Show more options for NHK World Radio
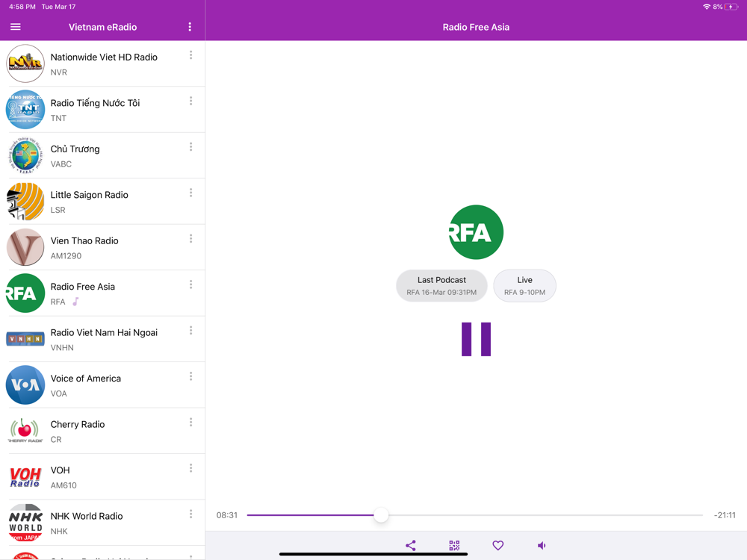The width and height of the screenshot is (747, 560). [x=191, y=514]
